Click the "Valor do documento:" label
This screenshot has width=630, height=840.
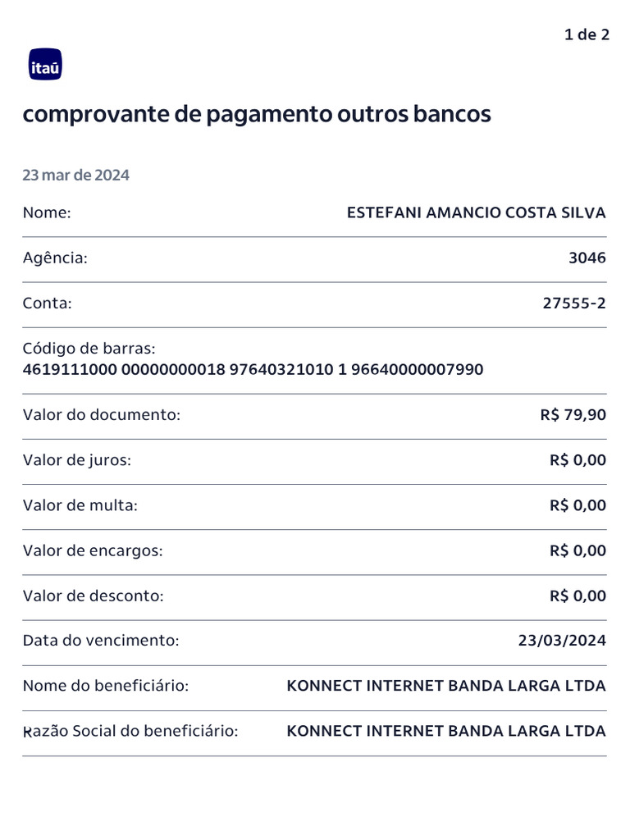(x=101, y=415)
